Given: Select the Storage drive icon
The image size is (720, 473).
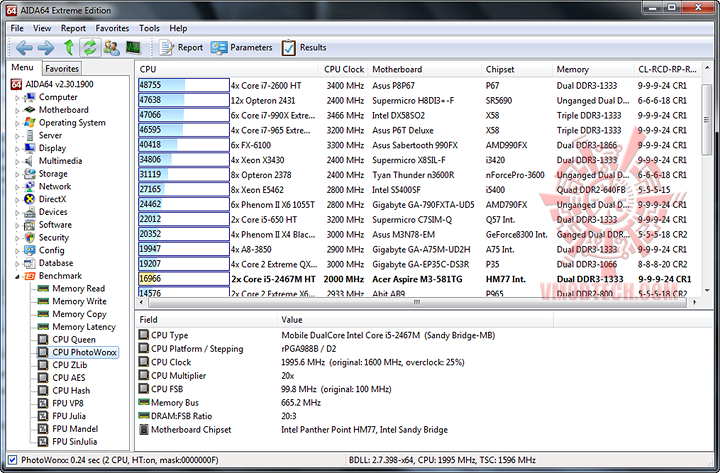Looking at the screenshot, I should pos(30,174).
